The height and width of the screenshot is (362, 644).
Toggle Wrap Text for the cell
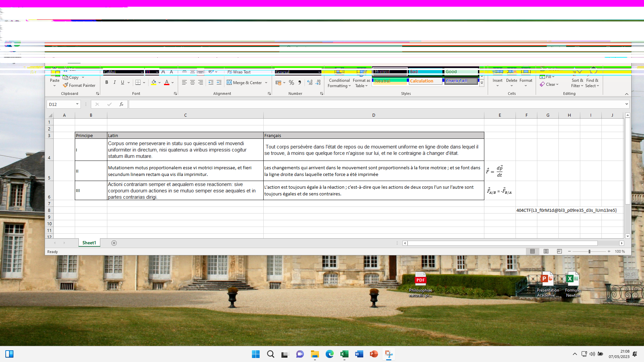[x=239, y=72]
